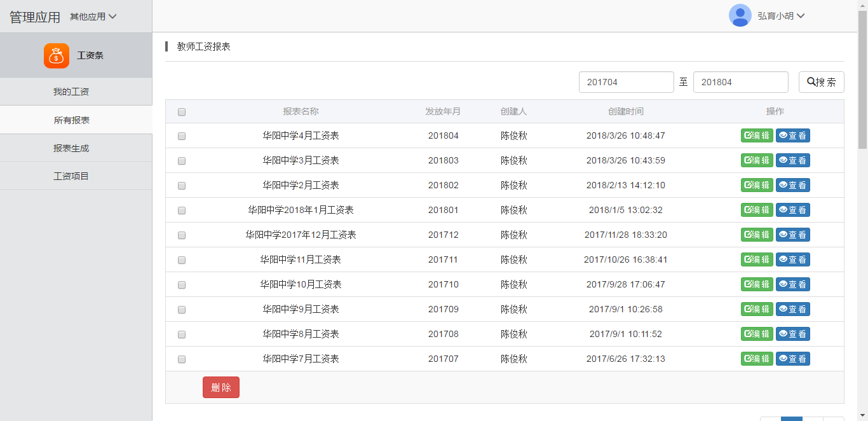Check the box for 华阳中学2月工资表
Viewport: 868px width, 421px height.
point(182,186)
